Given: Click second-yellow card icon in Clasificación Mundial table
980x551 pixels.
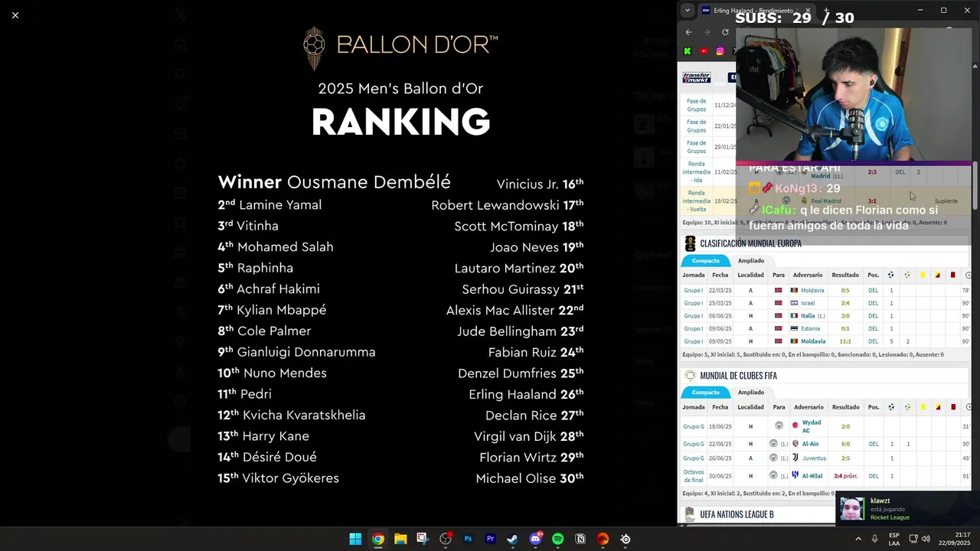Looking at the screenshot, I should coord(938,275).
